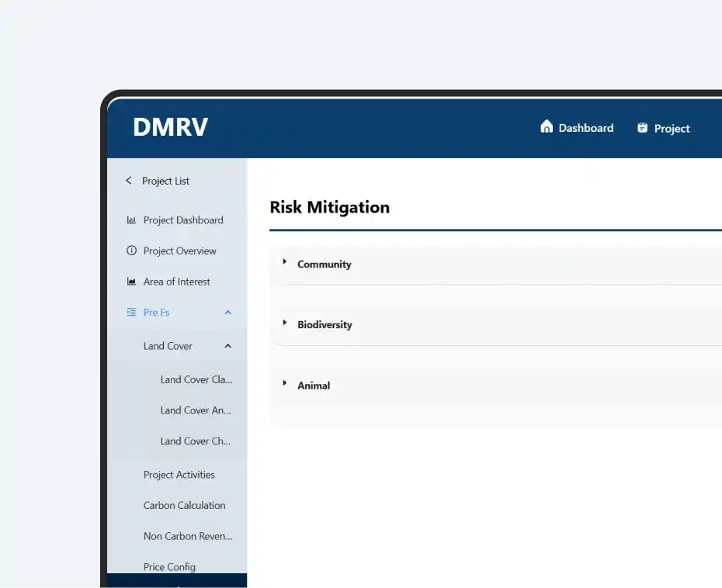Collapse the Pre Fs chevron
This screenshot has width=722, height=588.
click(228, 313)
